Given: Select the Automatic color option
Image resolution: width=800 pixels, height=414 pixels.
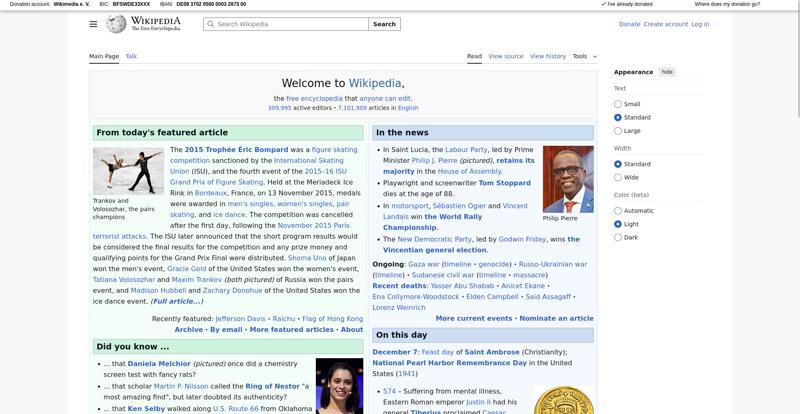Looking at the screenshot, I should (x=618, y=211).
